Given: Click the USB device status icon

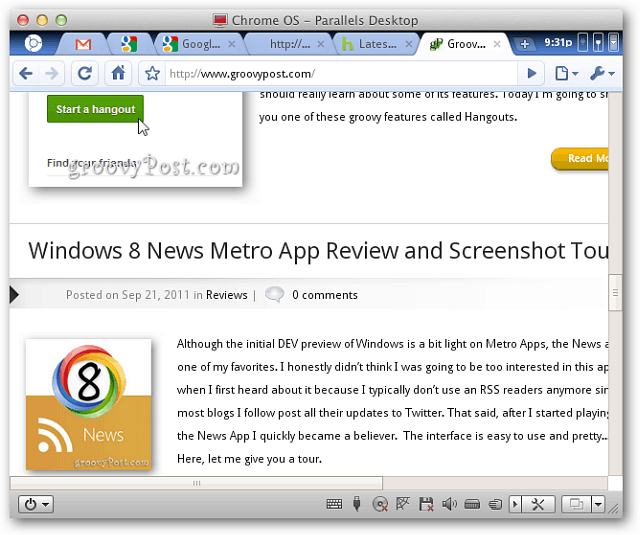Looking at the screenshot, I should [x=357, y=504].
